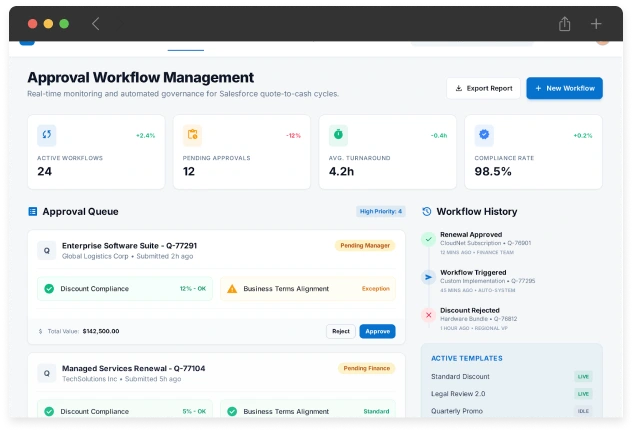Click green check beside 5% Discount Compliance
634x432 pixels.
pos(49,411)
